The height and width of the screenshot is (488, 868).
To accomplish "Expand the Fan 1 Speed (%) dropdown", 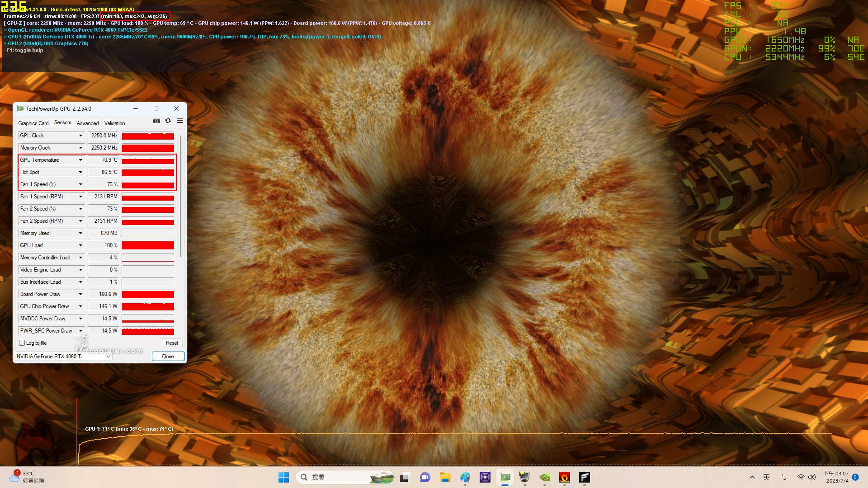I will [x=81, y=184].
